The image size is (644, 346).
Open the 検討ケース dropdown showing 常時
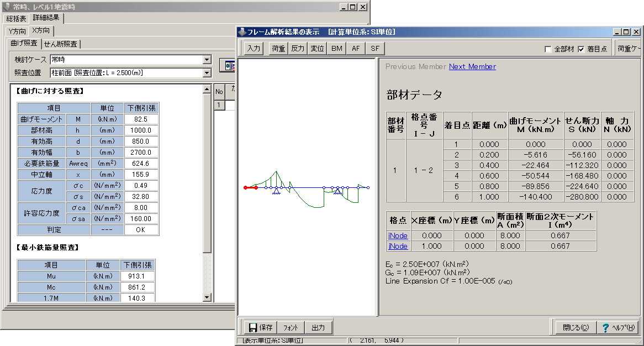pos(207,60)
